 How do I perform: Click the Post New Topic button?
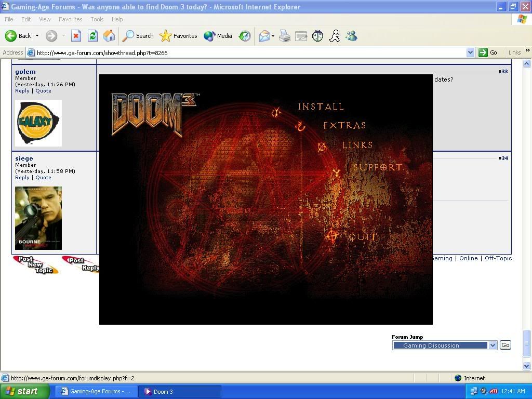click(x=36, y=265)
